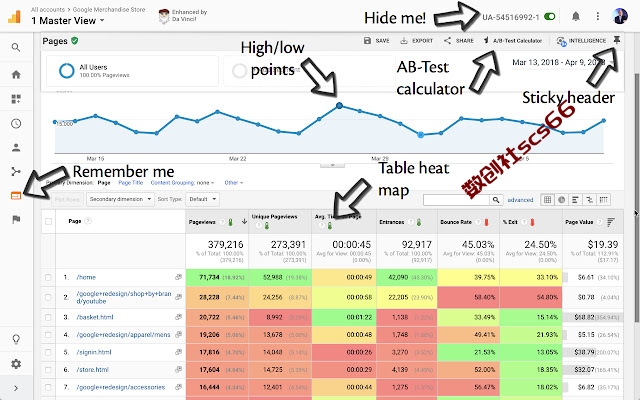Open the /home page link
Screen dimensions: 640x400
86,278
